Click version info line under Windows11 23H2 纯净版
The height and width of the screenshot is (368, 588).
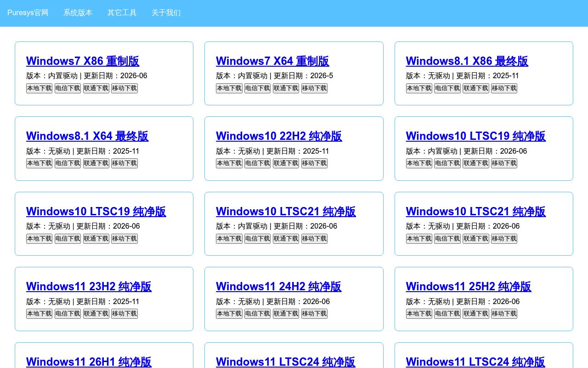[83, 302]
